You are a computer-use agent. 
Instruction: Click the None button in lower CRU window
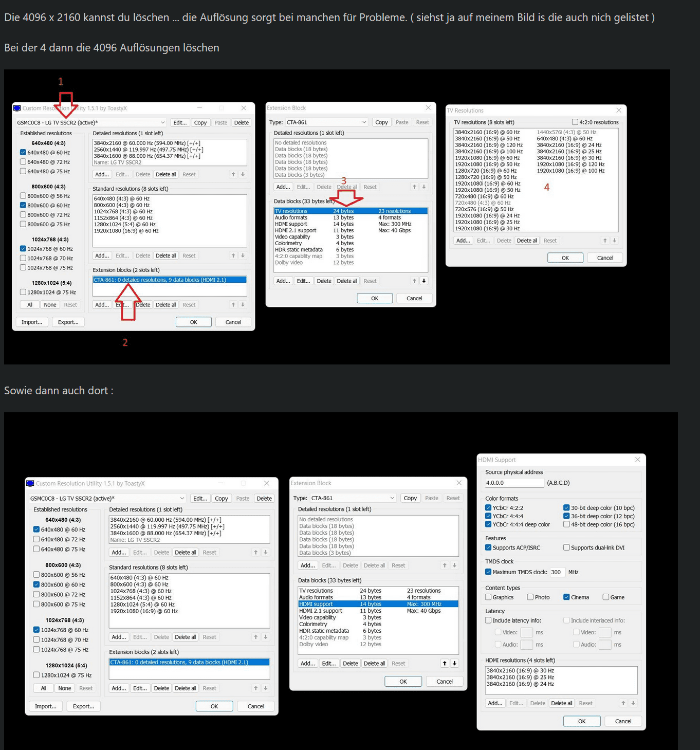(65, 688)
